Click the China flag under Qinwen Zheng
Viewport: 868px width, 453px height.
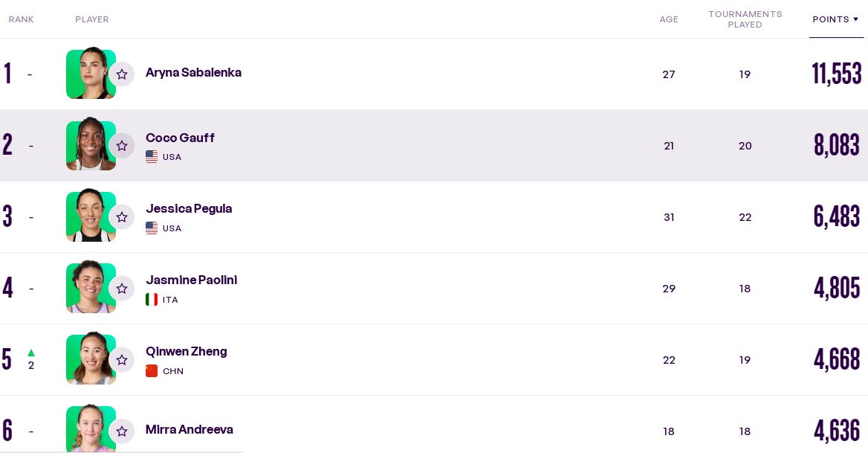point(152,371)
